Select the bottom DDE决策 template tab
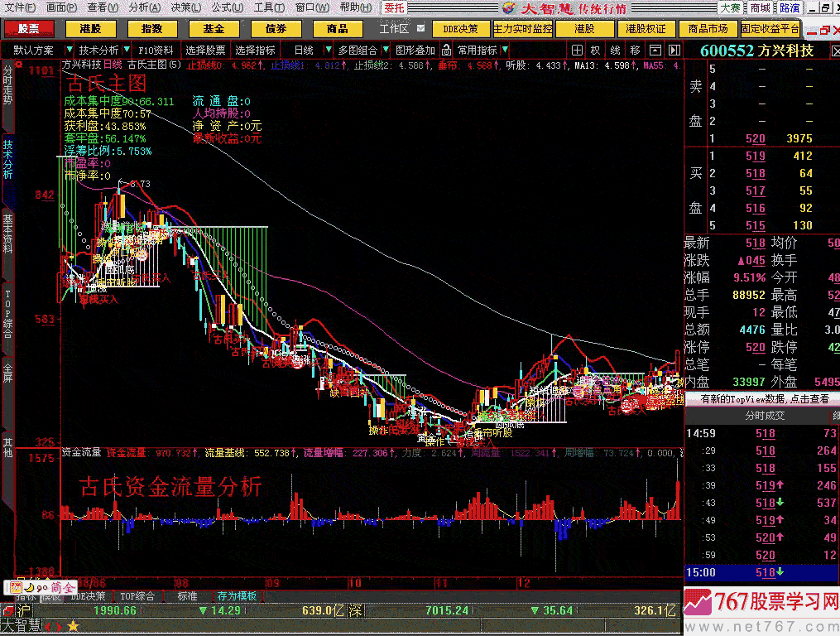The width and height of the screenshot is (840, 636). coord(89,595)
